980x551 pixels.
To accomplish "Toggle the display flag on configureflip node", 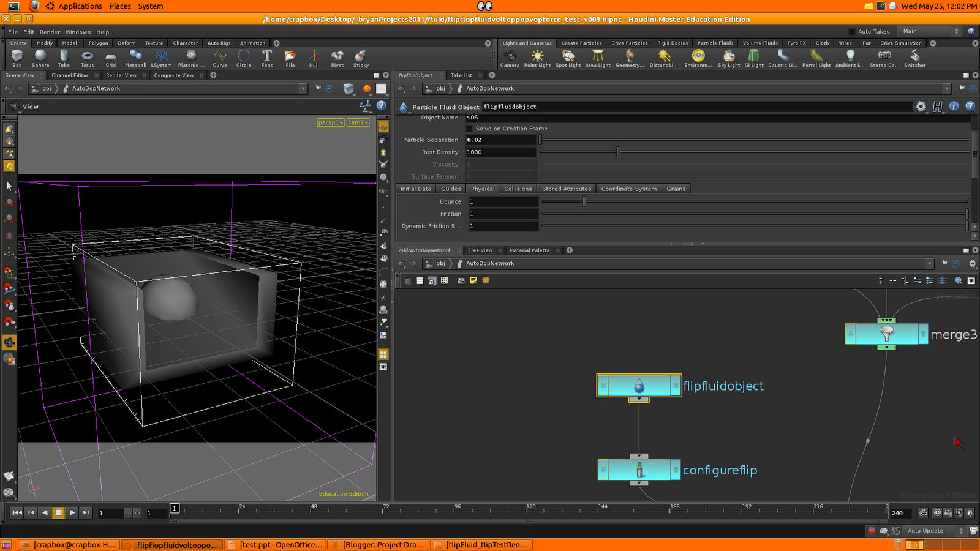I will tap(676, 470).
